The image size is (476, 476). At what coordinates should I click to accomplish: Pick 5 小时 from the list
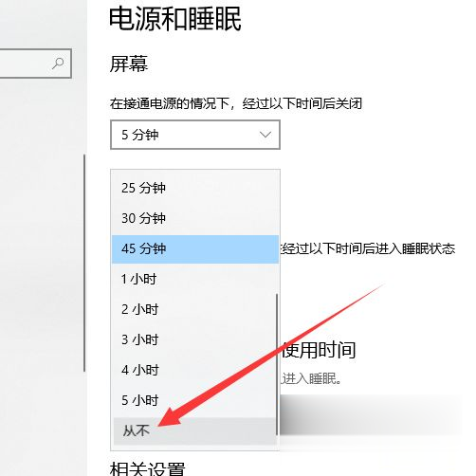pyautogui.click(x=195, y=400)
